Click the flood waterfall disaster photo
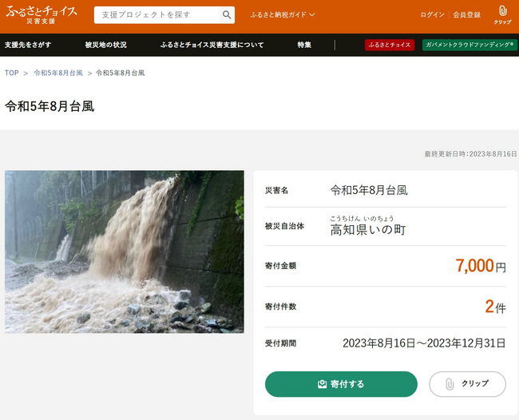Viewport: 519px width, 420px height. click(x=124, y=252)
